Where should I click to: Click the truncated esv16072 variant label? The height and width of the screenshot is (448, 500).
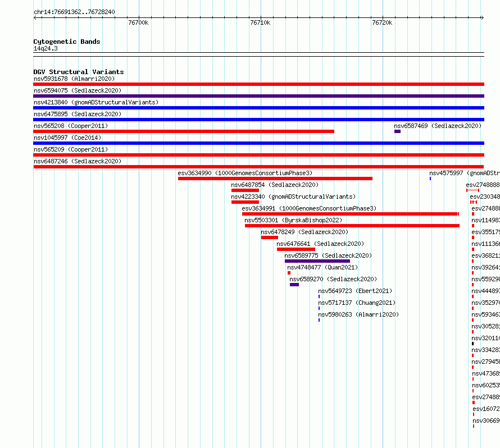pos(487,409)
